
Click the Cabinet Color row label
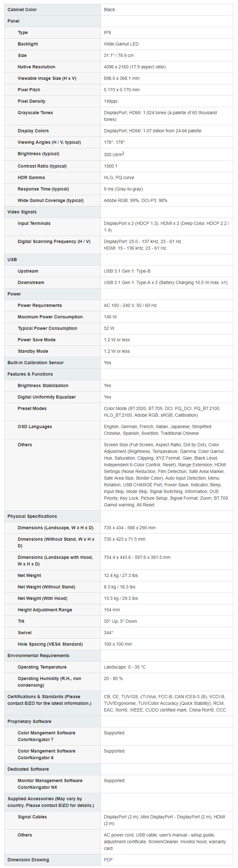[x=22, y=10]
